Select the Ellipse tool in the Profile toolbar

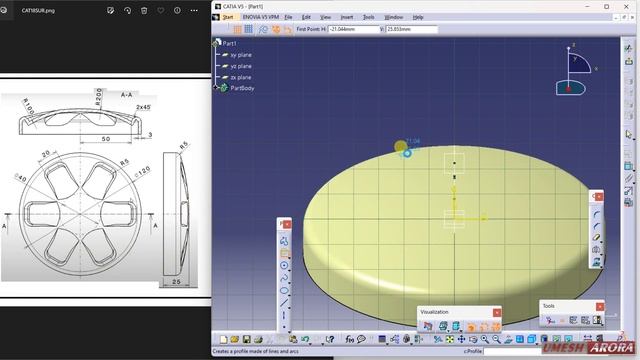(284, 291)
